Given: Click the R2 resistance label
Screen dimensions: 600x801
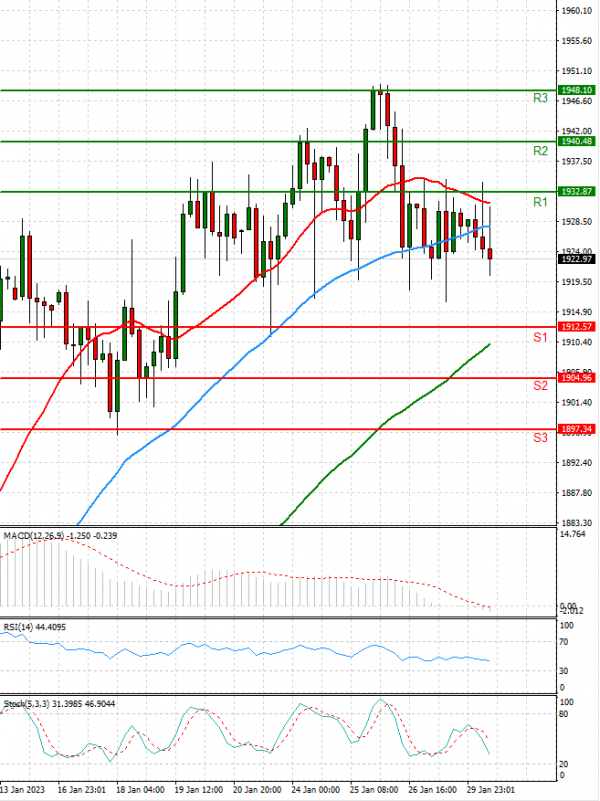Looking at the screenshot, I should [540, 151].
